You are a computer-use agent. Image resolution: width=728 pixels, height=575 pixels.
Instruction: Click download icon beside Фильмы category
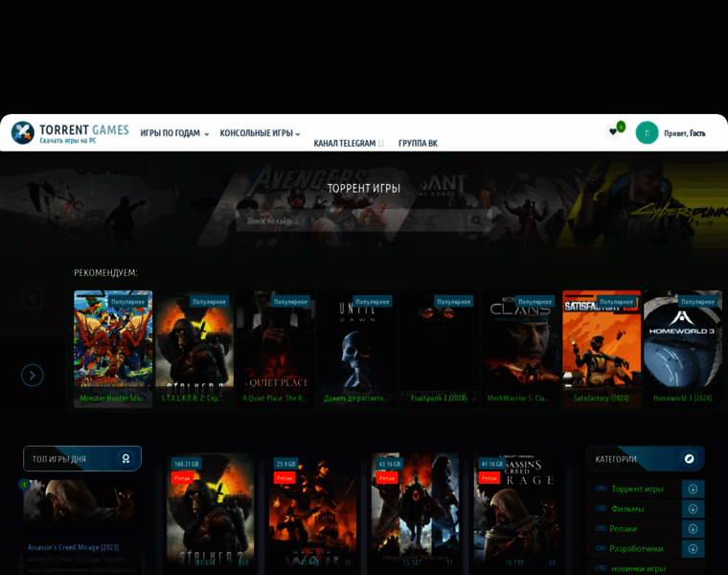coord(693,509)
